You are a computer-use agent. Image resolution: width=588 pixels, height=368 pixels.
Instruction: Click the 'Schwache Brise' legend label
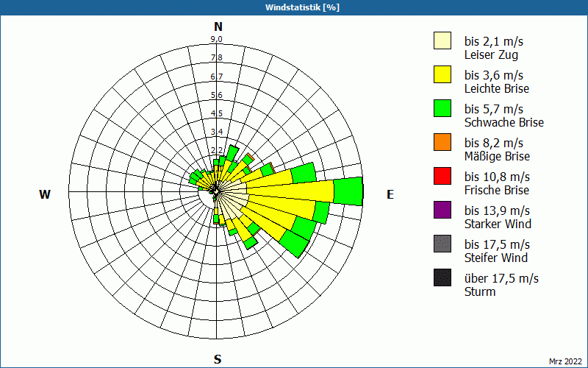coord(504,122)
